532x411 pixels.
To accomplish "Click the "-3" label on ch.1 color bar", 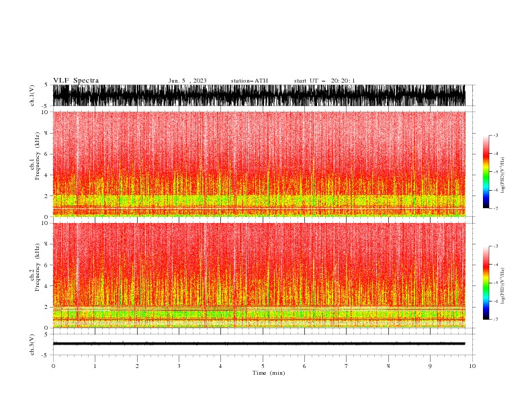I will [495, 135].
